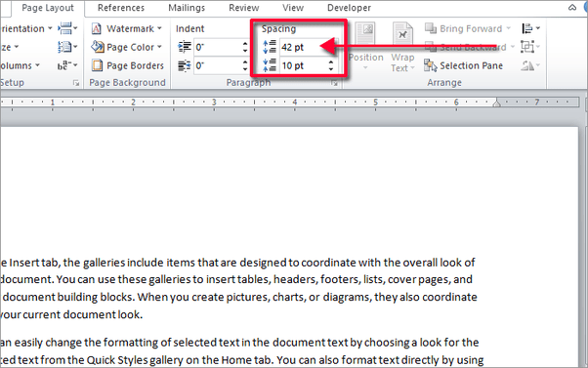The height and width of the screenshot is (368, 588).
Task: Click into the Indent Left value field
Action: pos(218,47)
